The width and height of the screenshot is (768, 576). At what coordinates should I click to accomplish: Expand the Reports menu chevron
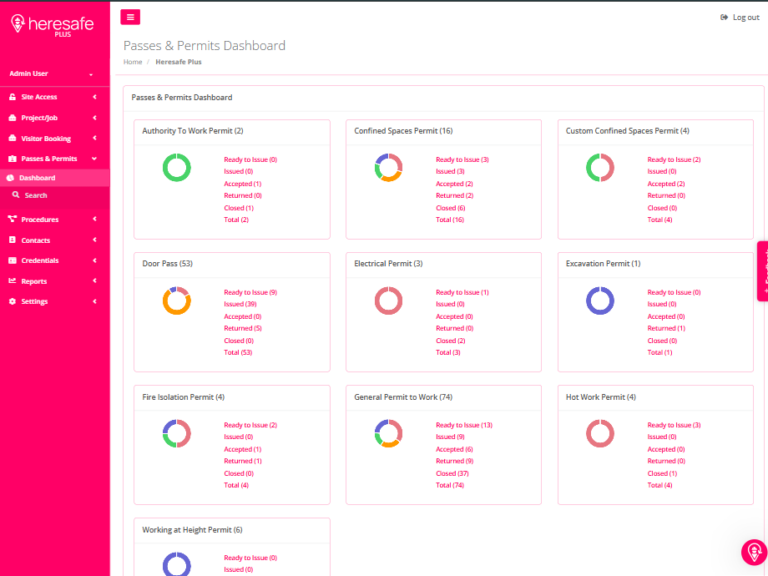[x=95, y=281]
